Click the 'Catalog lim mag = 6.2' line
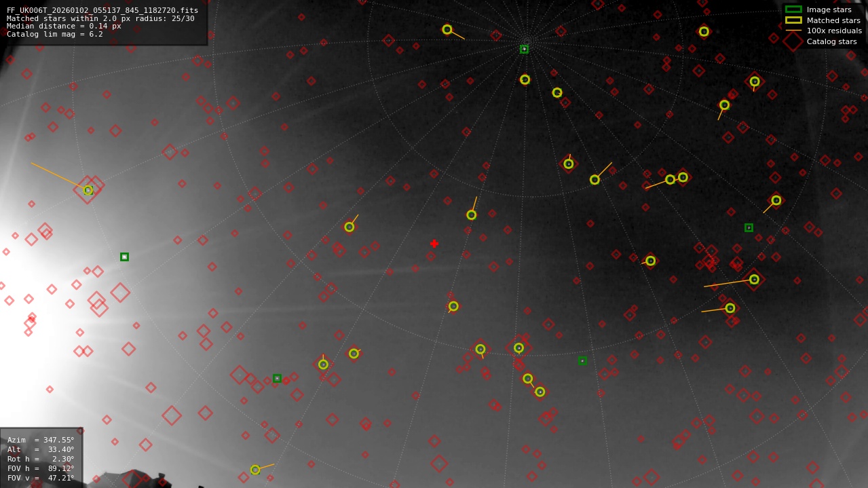This screenshot has height=488, width=868. 55,35
